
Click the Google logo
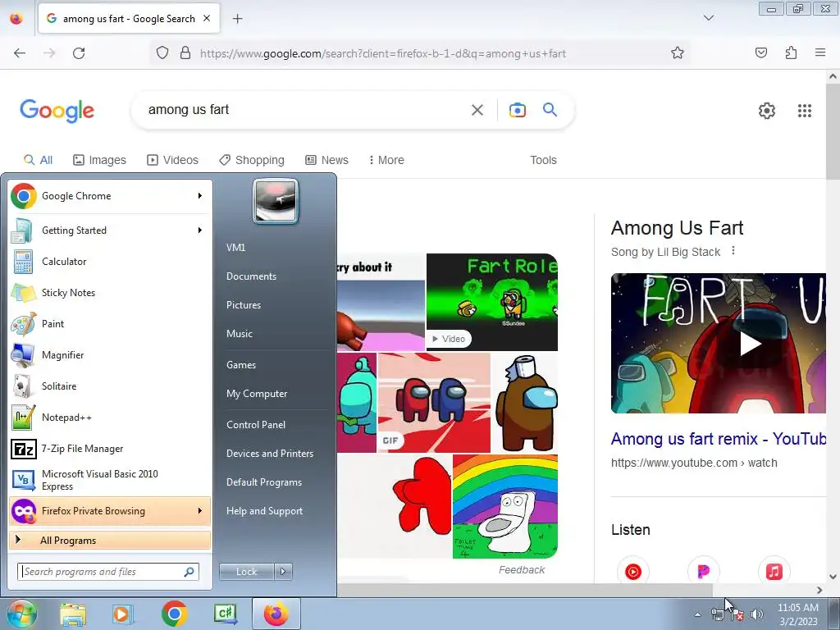click(x=57, y=111)
